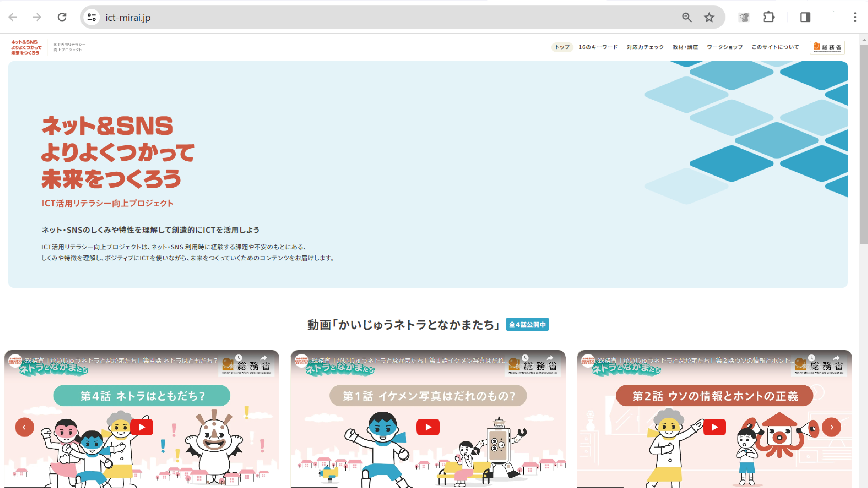Click Watch Later clock on 第2話 video
Image resolution: width=868 pixels, height=488 pixels.
(811, 358)
